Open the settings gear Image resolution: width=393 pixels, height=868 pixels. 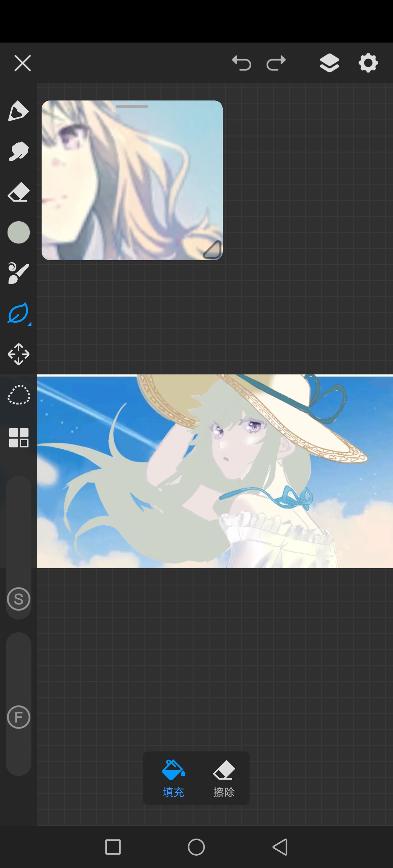point(368,63)
